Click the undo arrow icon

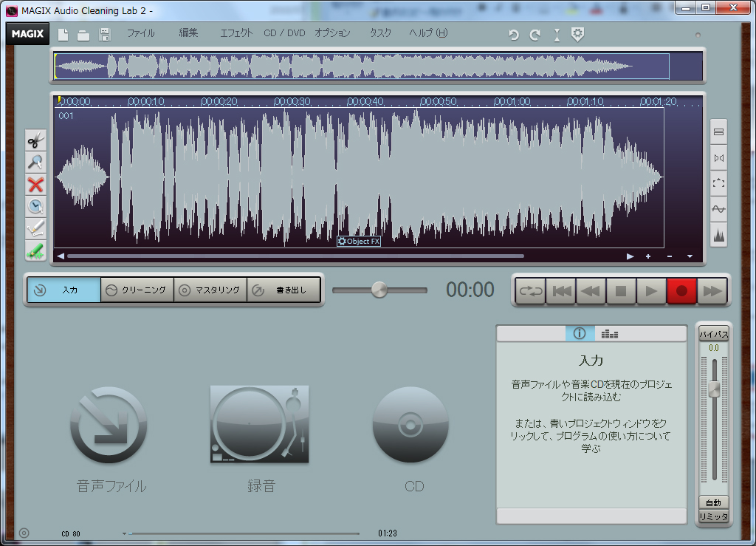coord(514,35)
